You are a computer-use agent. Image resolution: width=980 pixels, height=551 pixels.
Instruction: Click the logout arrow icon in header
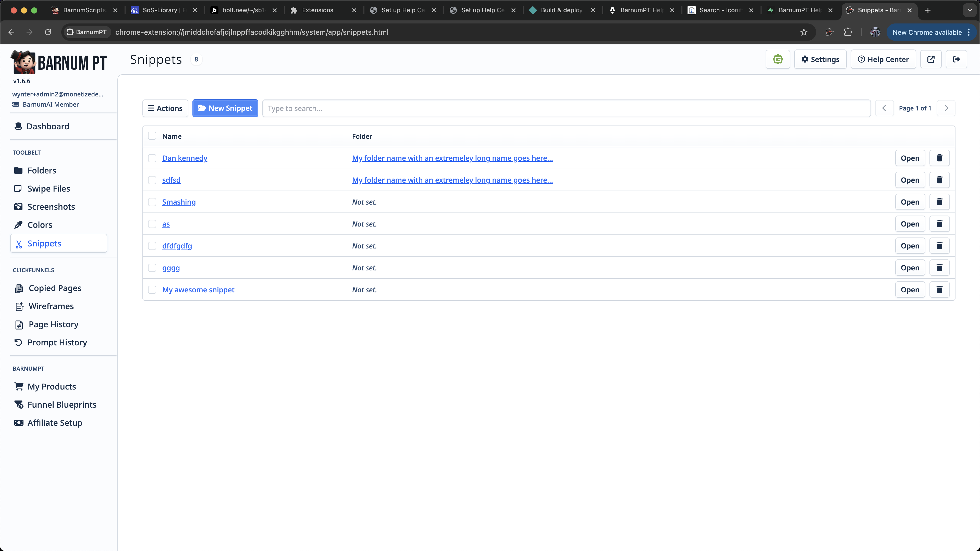point(956,59)
